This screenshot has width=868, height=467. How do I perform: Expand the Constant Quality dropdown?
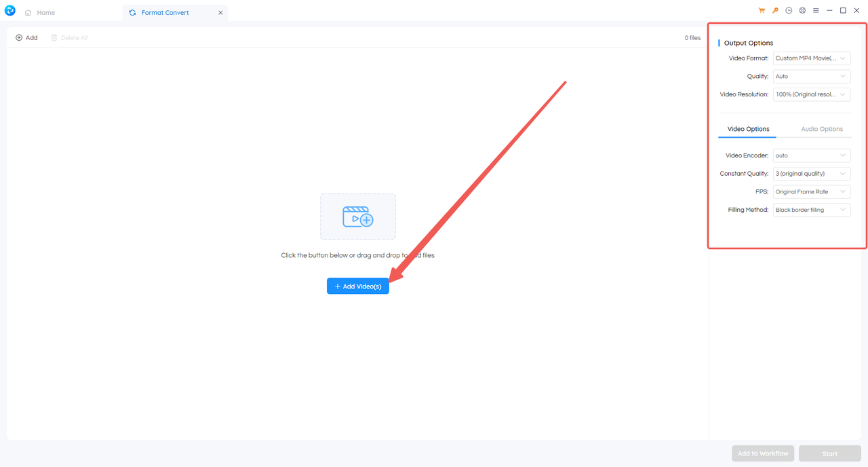[x=812, y=174]
